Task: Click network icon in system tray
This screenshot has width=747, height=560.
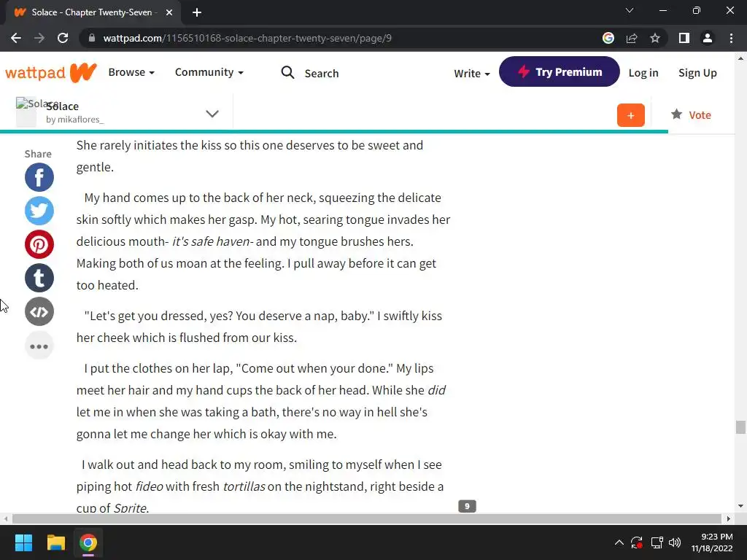Action: pos(657,542)
